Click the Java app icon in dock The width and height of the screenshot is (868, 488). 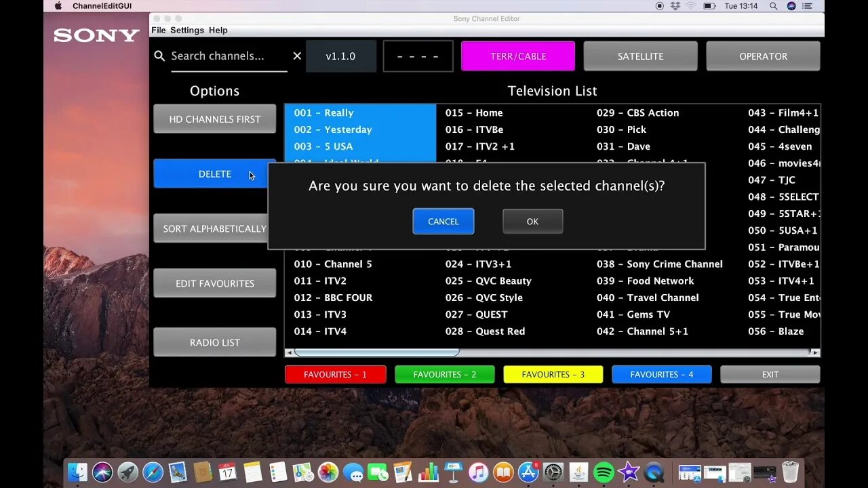click(578, 472)
